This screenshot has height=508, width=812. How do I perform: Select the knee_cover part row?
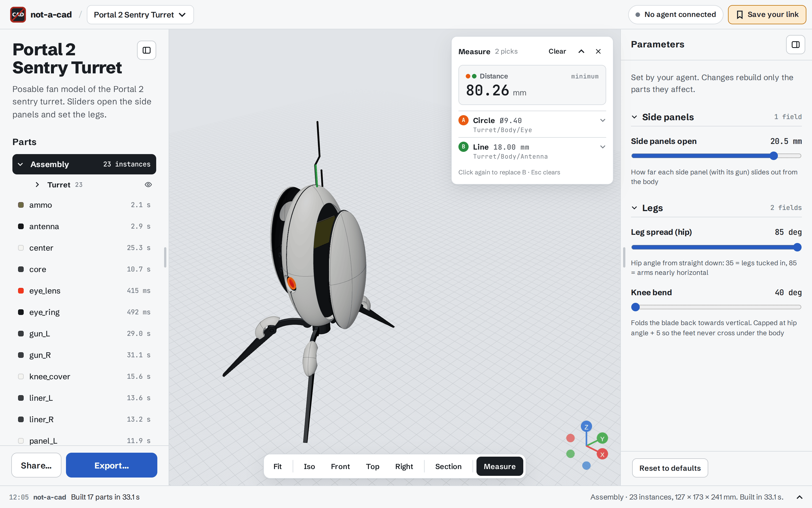pos(84,377)
